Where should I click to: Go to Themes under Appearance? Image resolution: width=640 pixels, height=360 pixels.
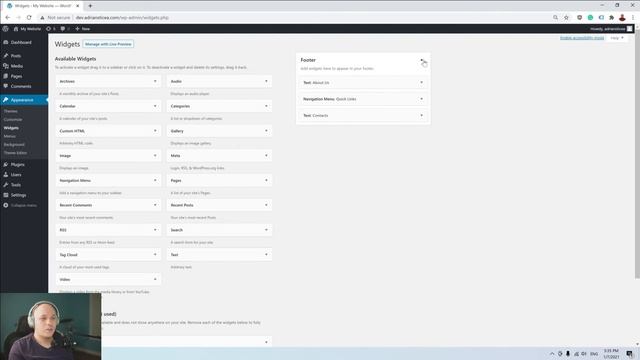(x=11, y=111)
